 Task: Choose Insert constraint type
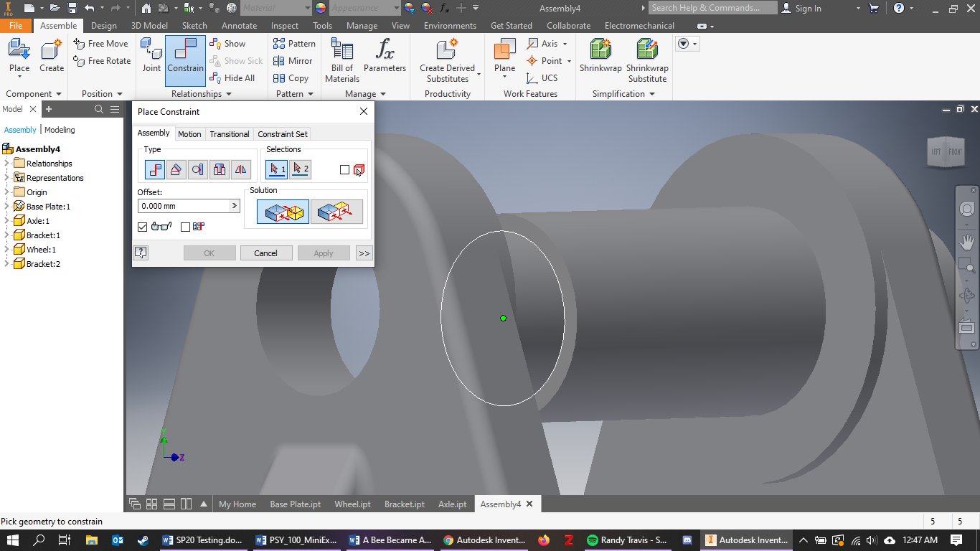click(x=220, y=169)
